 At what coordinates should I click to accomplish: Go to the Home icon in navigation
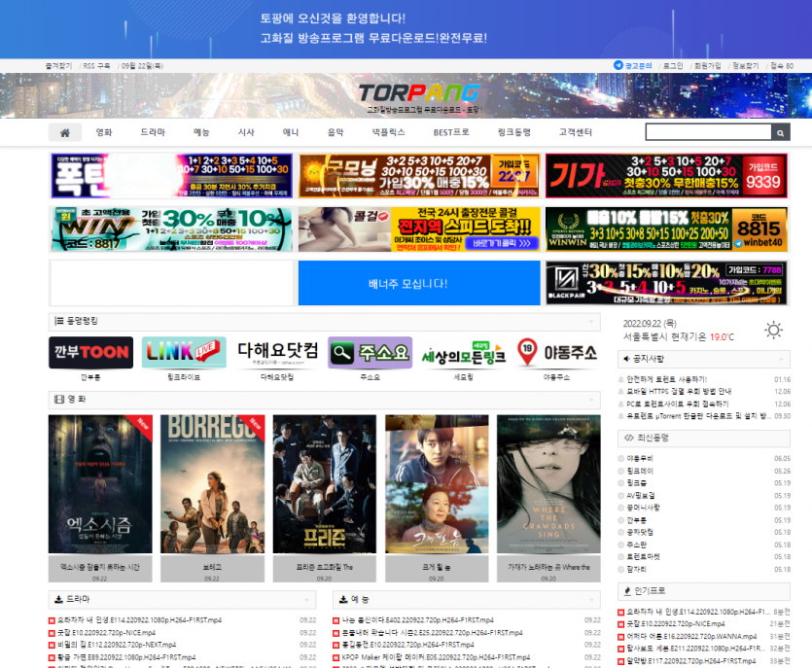coord(64,132)
